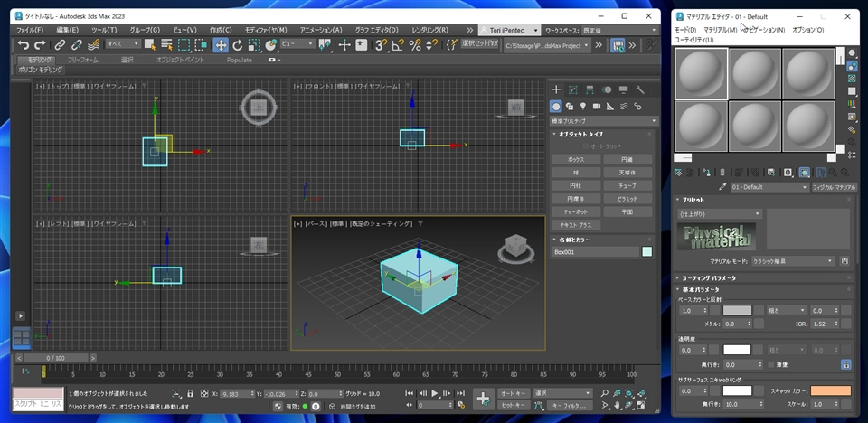Click the ボックス (Box) primitive button

pyautogui.click(x=576, y=159)
